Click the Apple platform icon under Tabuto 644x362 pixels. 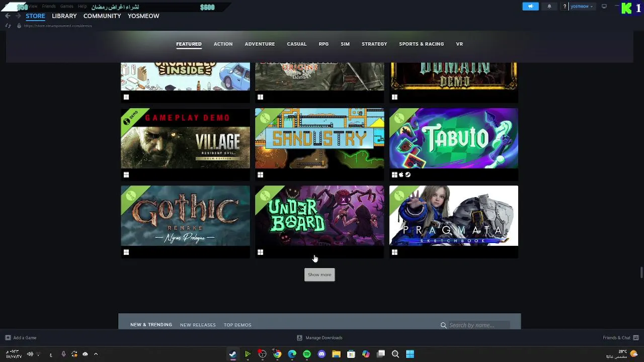click(x=401, y=175)
